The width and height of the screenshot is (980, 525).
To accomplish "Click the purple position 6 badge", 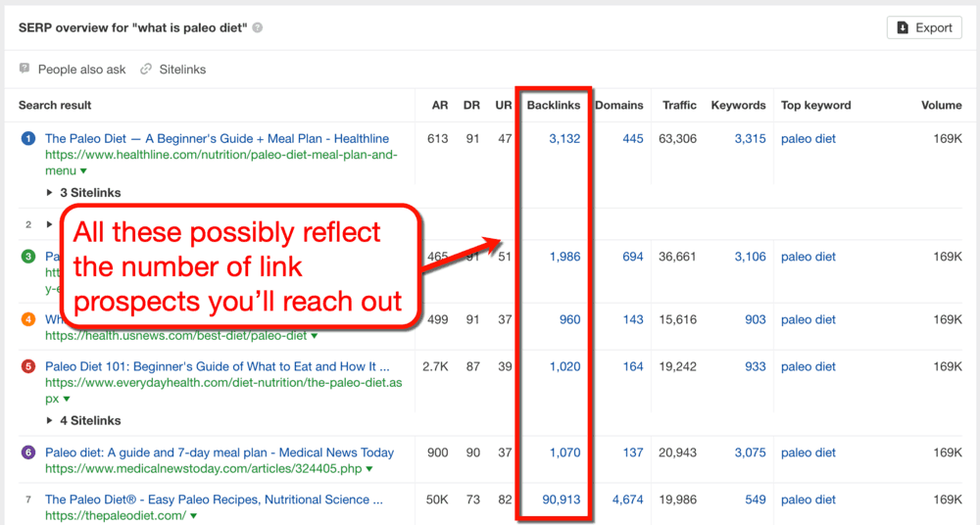I will coord(28,452).
